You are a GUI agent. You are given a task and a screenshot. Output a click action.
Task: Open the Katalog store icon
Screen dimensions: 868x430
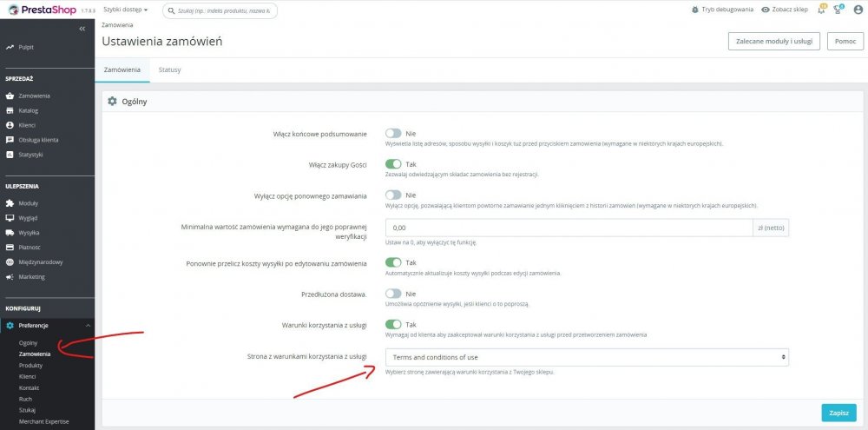(x=10, y=110)
